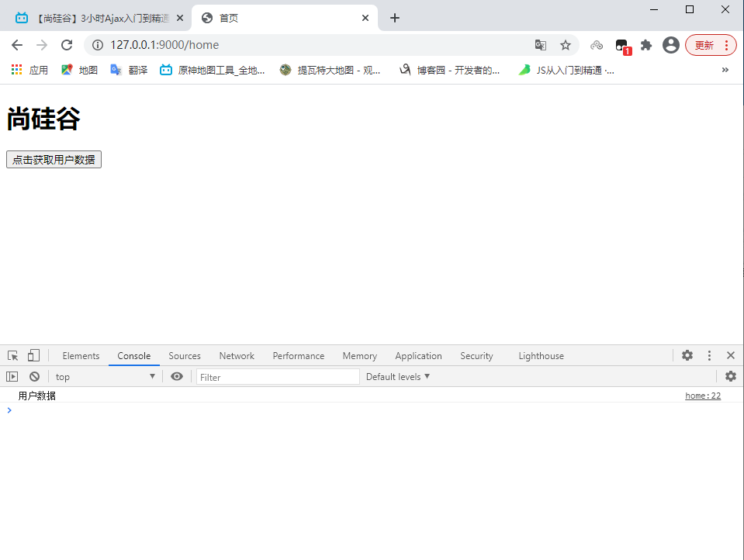Open the Google Translate icon in the address bar

pyautogui.click(x=541, y=45)
